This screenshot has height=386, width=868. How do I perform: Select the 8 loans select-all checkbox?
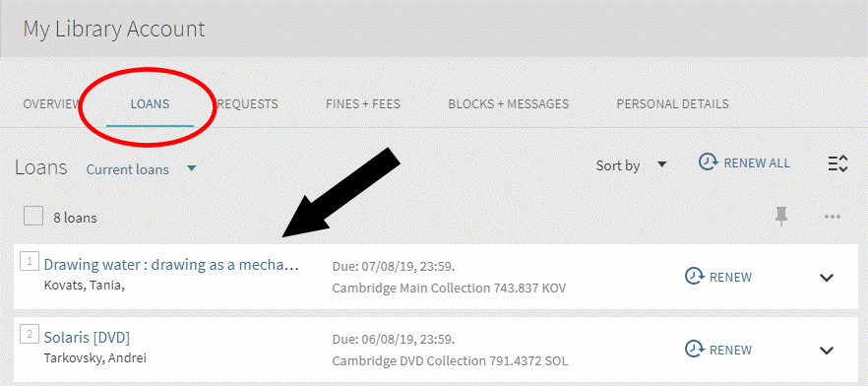[33, 217]
